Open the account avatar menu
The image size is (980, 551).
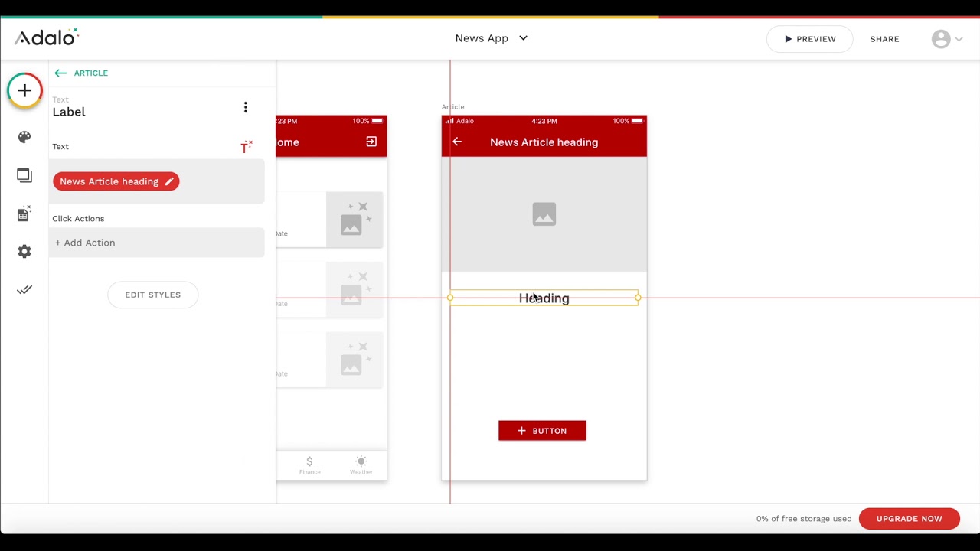coord(947,39)
